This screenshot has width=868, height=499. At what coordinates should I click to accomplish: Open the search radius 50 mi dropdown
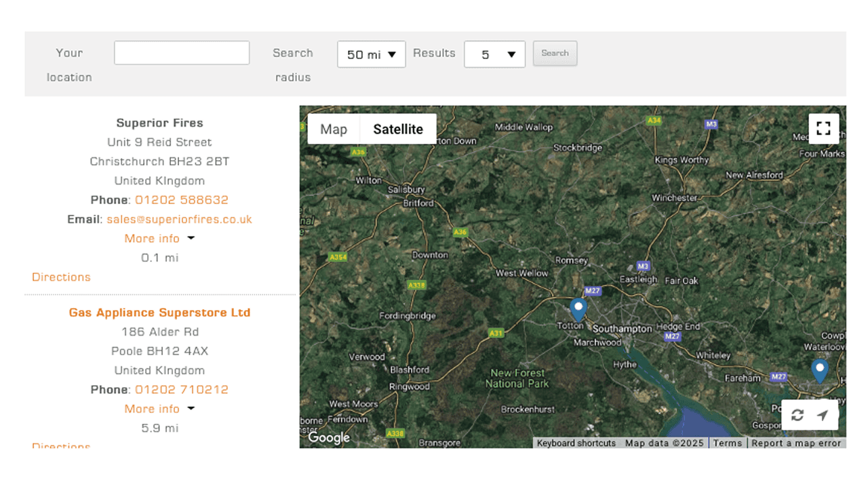[371, 55]
